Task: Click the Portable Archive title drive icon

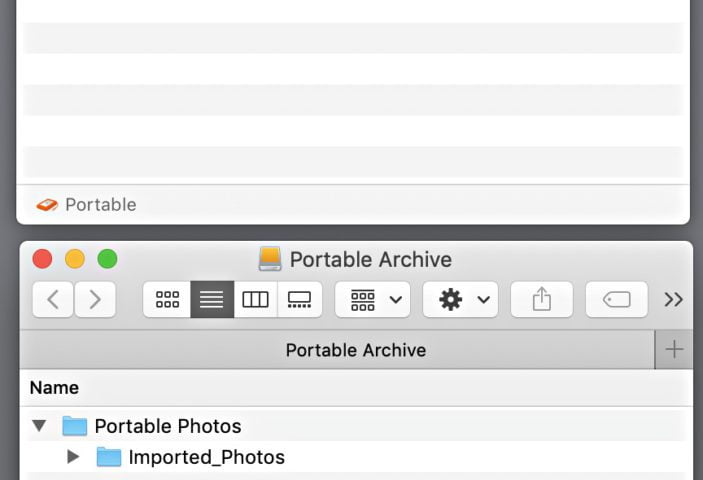Action: point(270,259)
